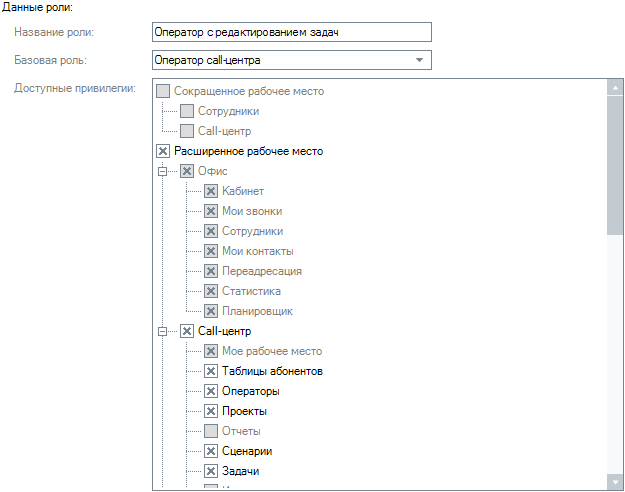Collapse the Офис tree node
Viewport: 625px width, 492px height.
pos(162,171)
